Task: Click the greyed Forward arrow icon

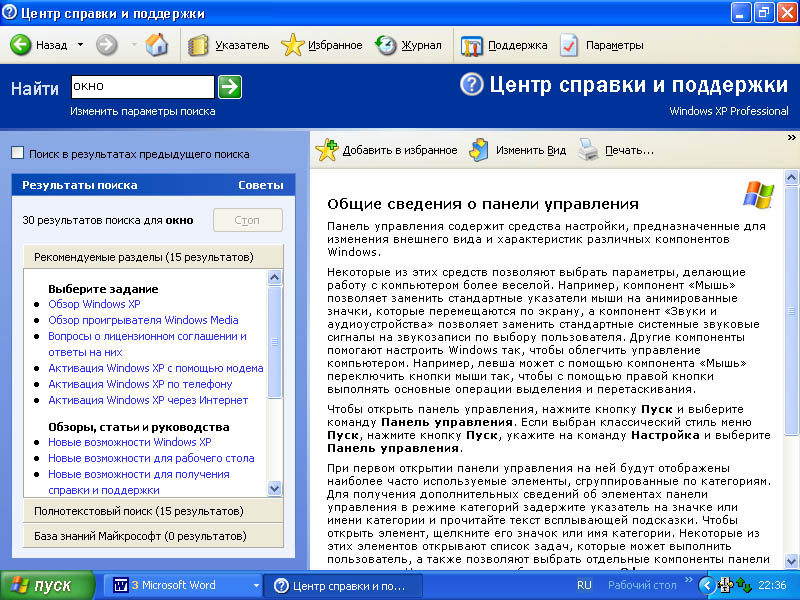Action: coord(106,45)
